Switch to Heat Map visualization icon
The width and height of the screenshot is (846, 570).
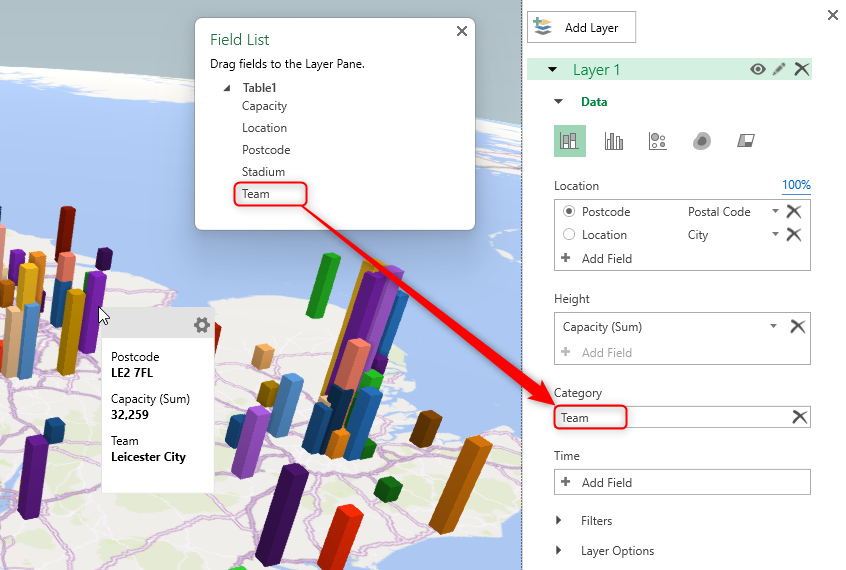point(702,141)
